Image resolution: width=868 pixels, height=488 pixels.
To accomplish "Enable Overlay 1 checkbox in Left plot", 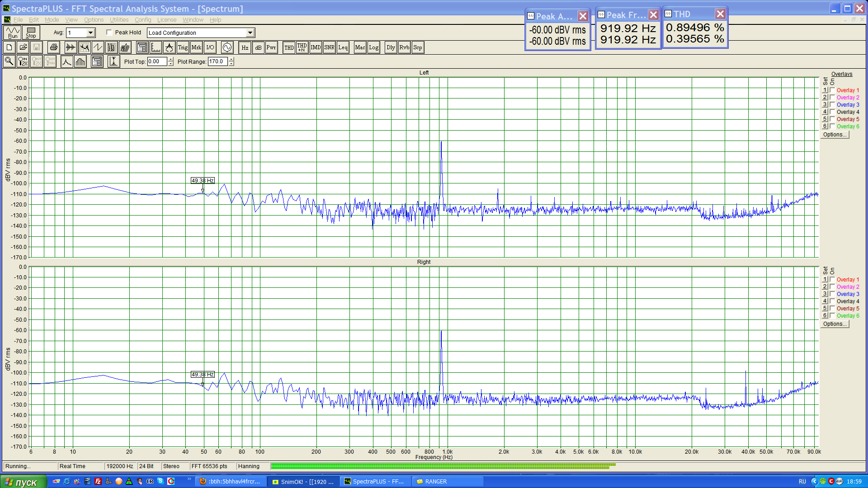I will click(832, 90).
